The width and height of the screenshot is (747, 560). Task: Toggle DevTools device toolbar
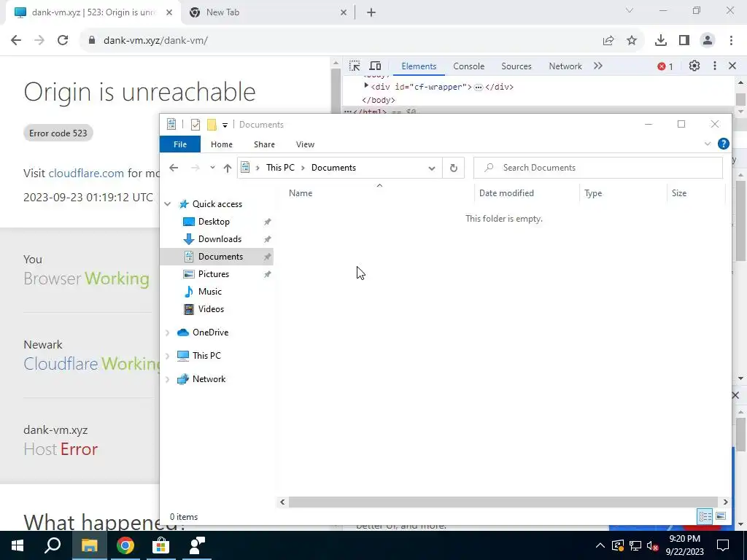tap(376, 66)
